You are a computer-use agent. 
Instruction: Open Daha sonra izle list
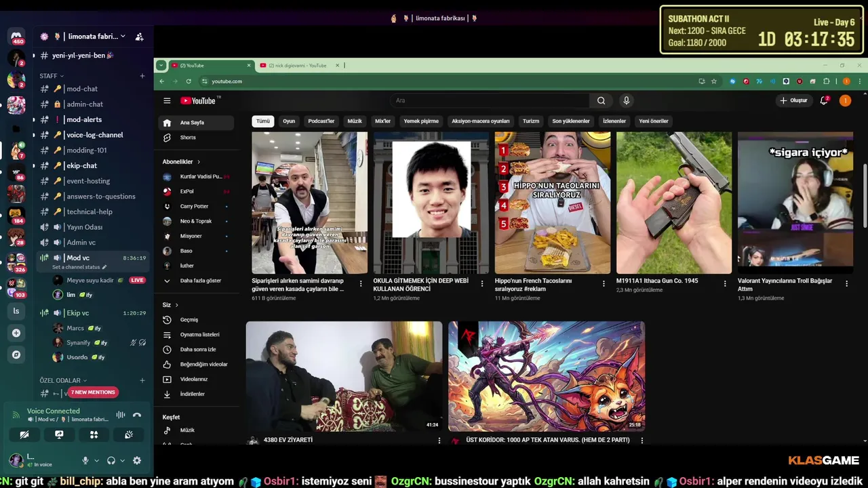[197, 350]
